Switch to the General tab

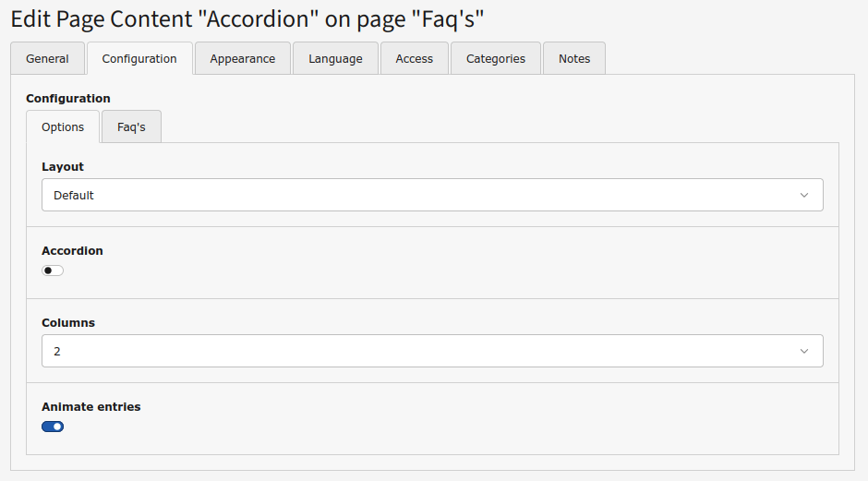(47, 58)
